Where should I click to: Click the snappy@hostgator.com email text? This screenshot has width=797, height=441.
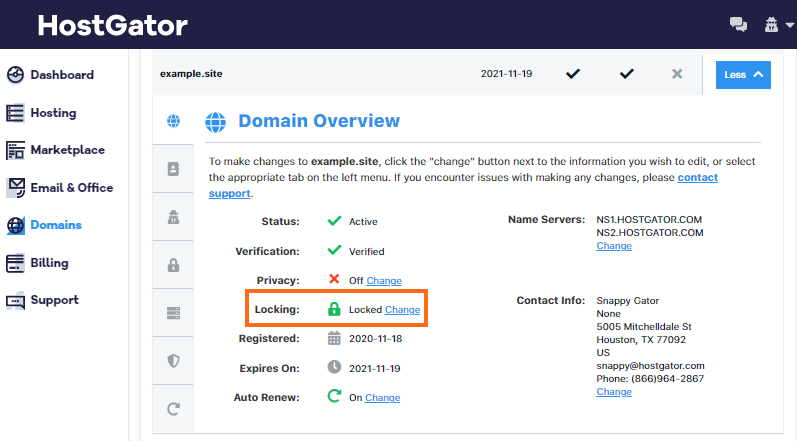tap(651, 366)
